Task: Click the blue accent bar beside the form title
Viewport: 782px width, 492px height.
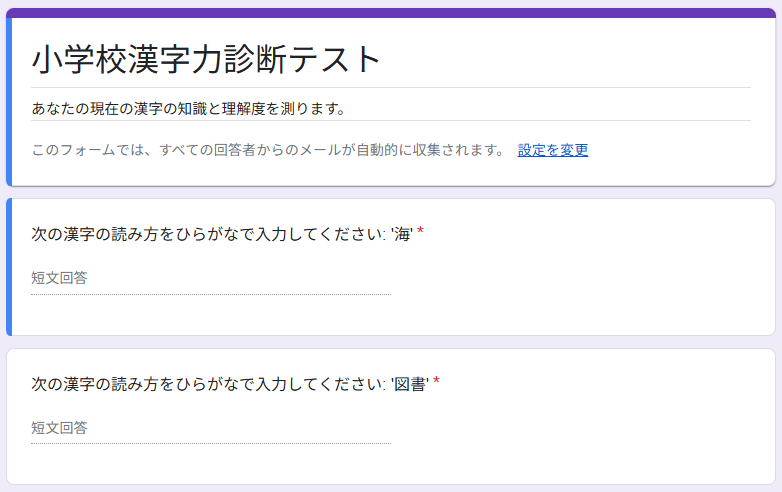Action: [x=8, y=100]
